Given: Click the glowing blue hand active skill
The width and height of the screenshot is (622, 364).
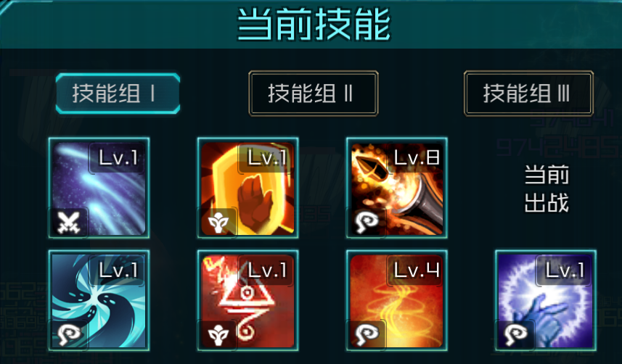Looking at the screenshot, I should [546, 300].
